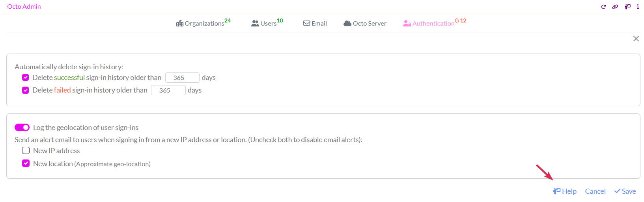Click the refresh icon in the header
This screenshot has width=644, height=202.
[603, 7]
